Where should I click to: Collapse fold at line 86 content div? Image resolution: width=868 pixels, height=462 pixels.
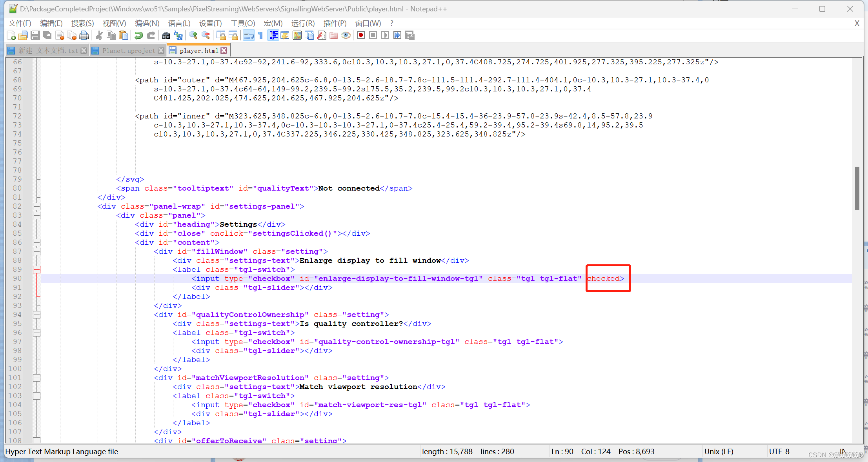pyautogui.click(x=37, y=242)
